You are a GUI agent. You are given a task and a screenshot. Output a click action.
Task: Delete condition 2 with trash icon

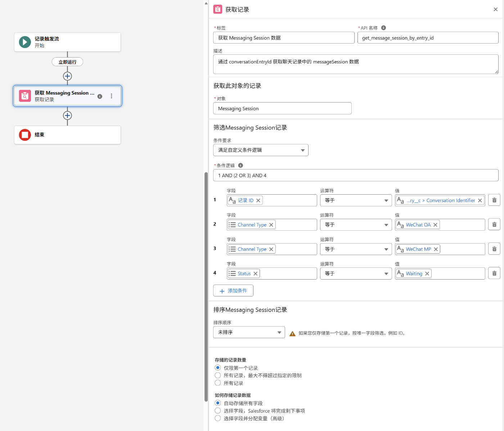pos(494,225)
